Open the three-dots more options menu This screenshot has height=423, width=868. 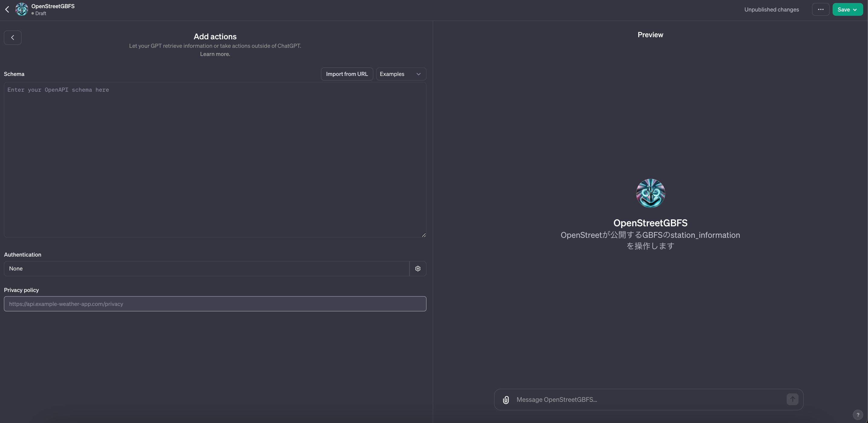coord(821,9)
